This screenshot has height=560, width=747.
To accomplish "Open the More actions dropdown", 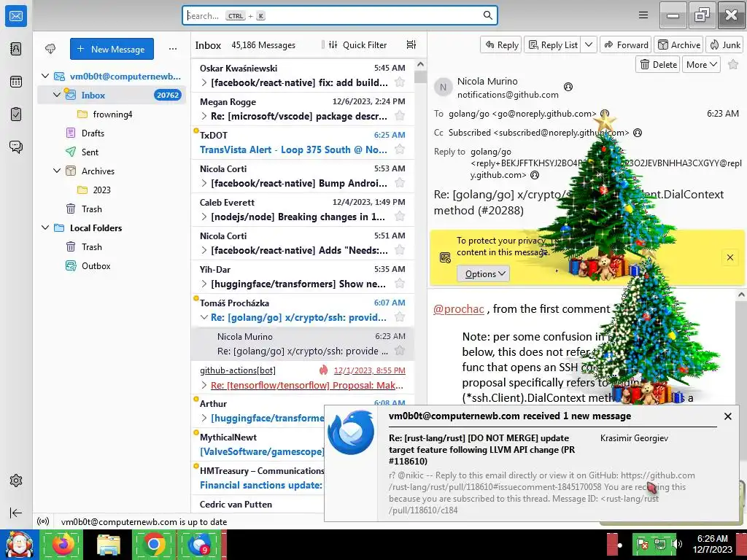I will tap(701, 64).
